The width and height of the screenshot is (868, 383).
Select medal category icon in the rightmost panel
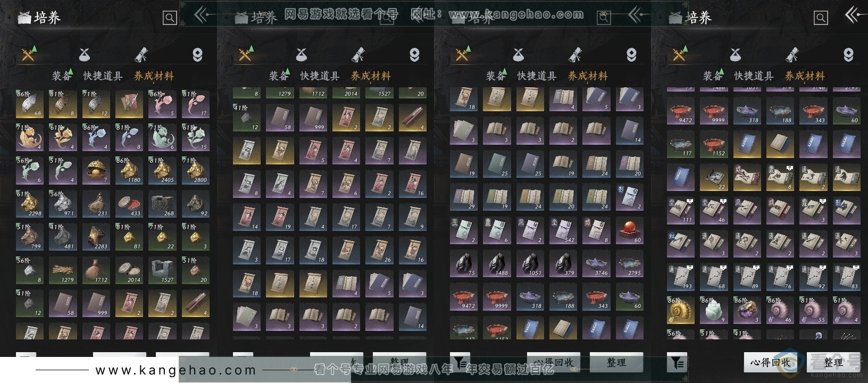tap(848, 54)
